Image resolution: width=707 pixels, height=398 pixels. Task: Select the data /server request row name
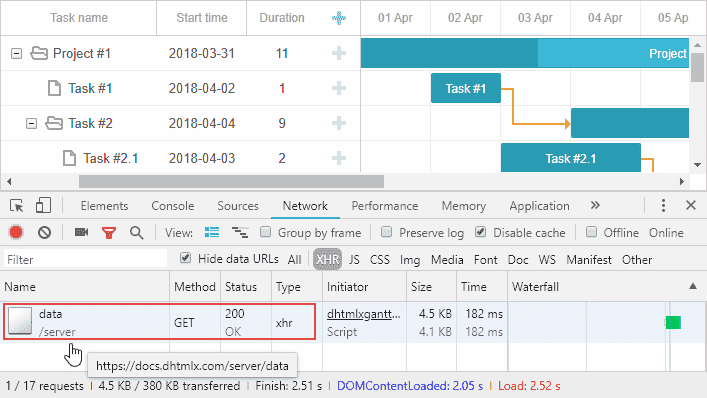[x=57, y=323]
